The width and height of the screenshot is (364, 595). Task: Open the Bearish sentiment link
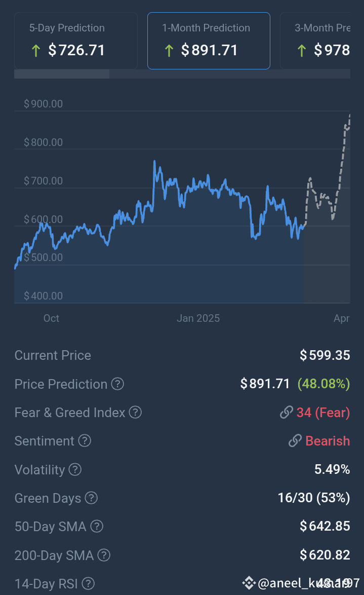(x=328, y=441)
